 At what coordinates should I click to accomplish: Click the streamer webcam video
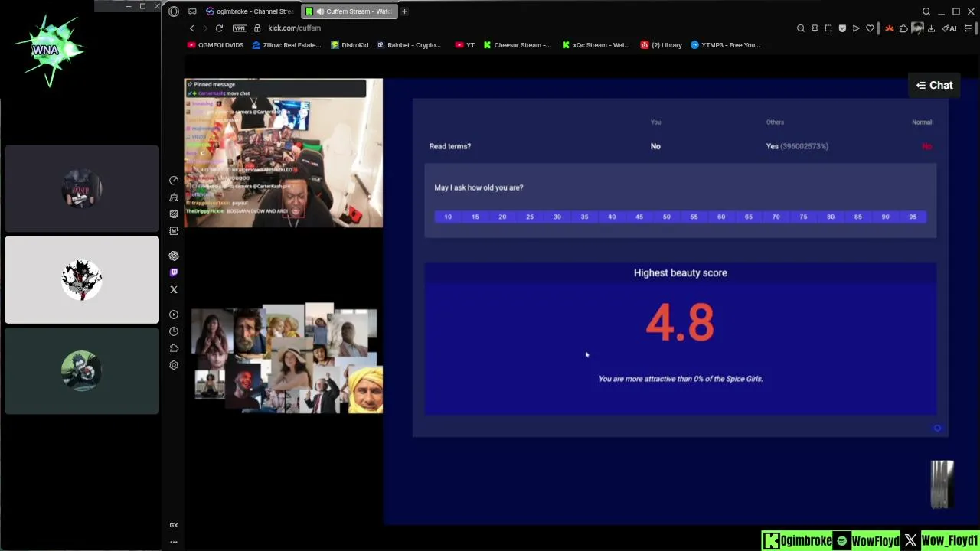pos(283,153)
